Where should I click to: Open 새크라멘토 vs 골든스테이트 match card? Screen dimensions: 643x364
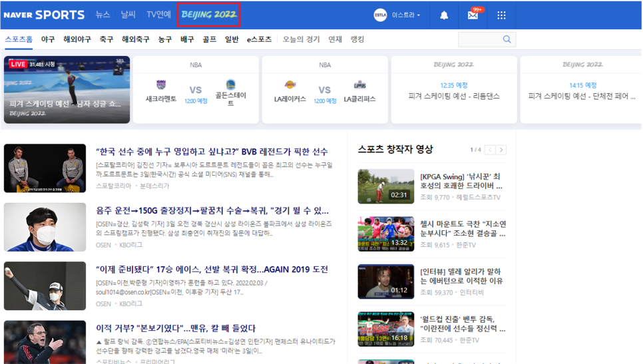click(196, 90)
